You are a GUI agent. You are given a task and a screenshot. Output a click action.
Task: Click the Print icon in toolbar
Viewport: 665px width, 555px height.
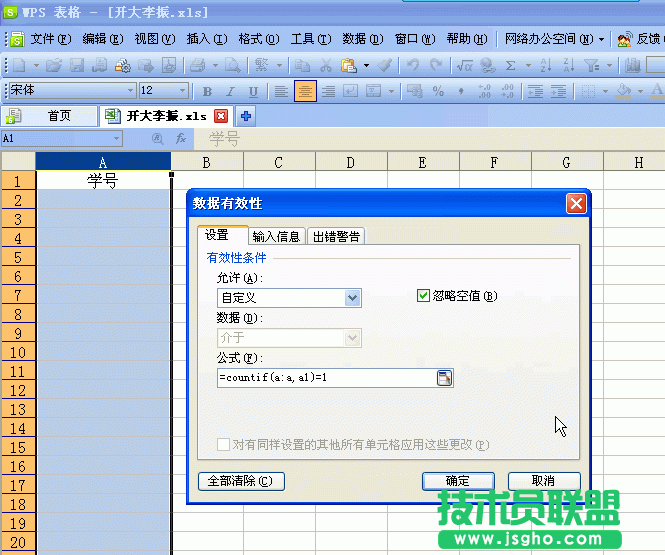pos(198,65)
